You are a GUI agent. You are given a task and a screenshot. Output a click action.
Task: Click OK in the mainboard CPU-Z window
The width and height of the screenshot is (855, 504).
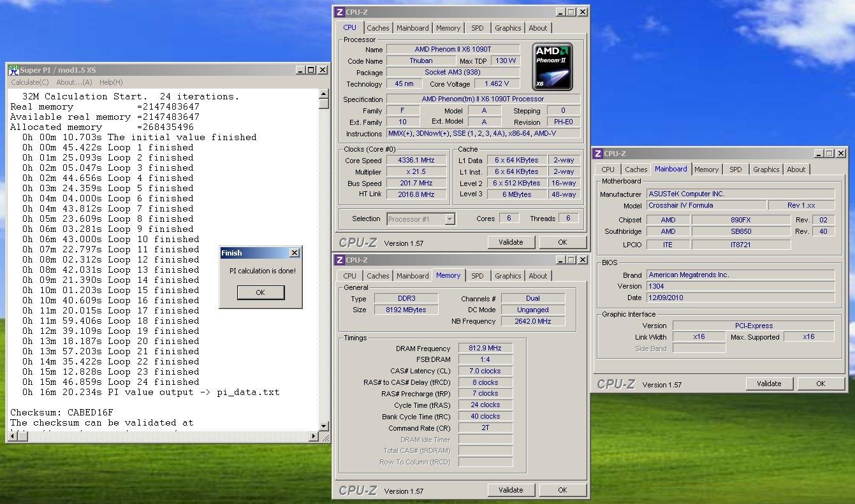pyautogui.click(x=821, y=384)
